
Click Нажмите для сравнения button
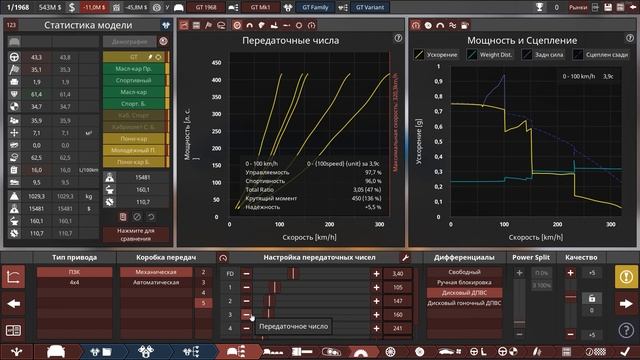[x=136, y=235]
